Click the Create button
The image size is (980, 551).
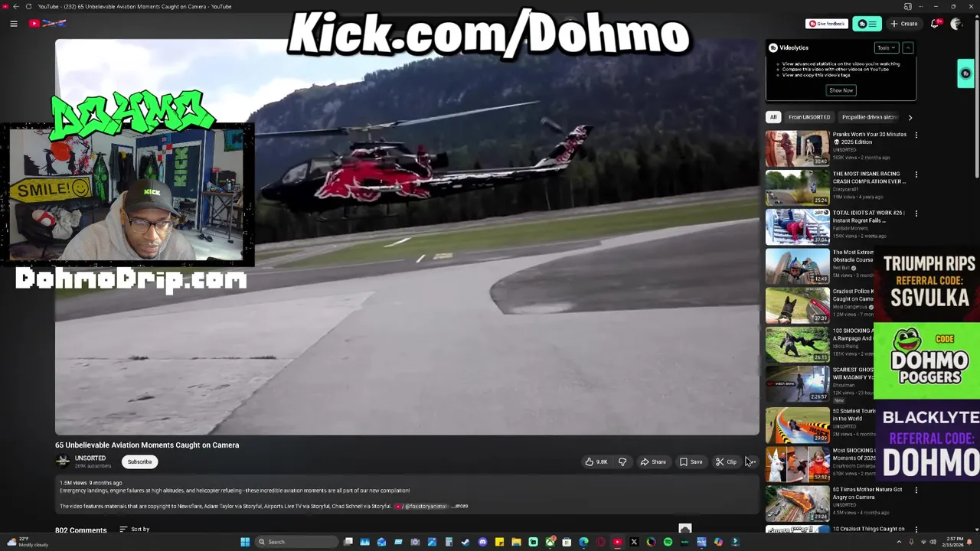click(x=904, y=24)
